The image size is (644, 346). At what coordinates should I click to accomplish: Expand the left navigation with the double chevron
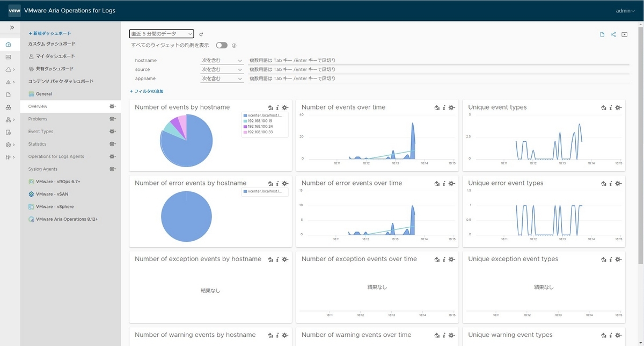point(12,27)
